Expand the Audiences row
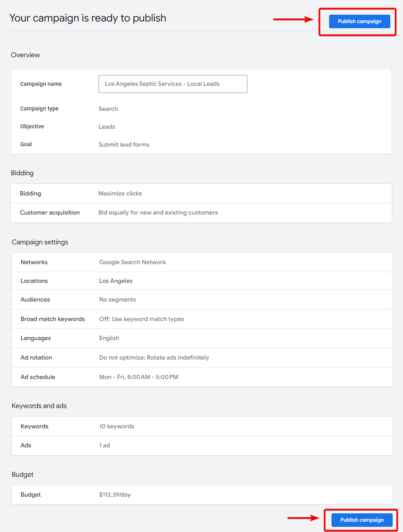Image resolution: width=403 pixels, height=532 pixels. [202, 300]
